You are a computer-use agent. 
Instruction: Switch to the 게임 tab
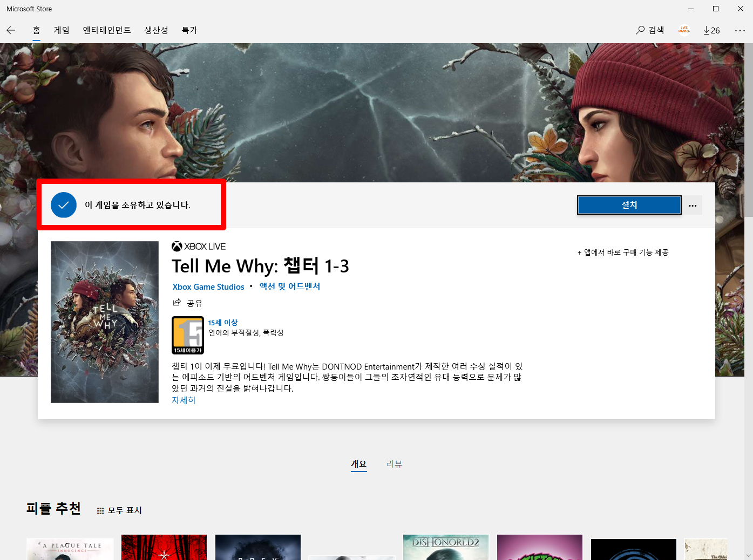click(62, 30)
